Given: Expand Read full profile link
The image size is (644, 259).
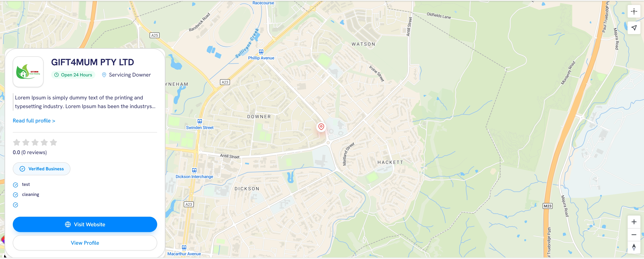Looking at the screenshot, I should [34, 121].
